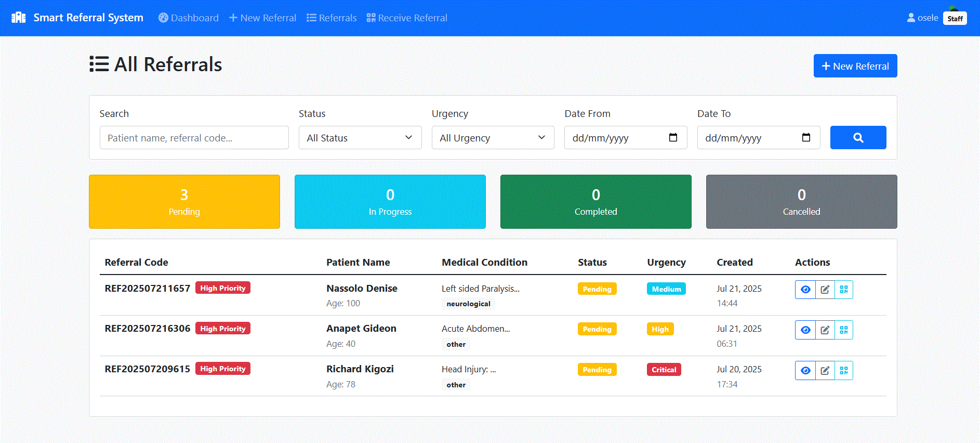Click the Jul 20, 2025 created date

click(739, 369)
